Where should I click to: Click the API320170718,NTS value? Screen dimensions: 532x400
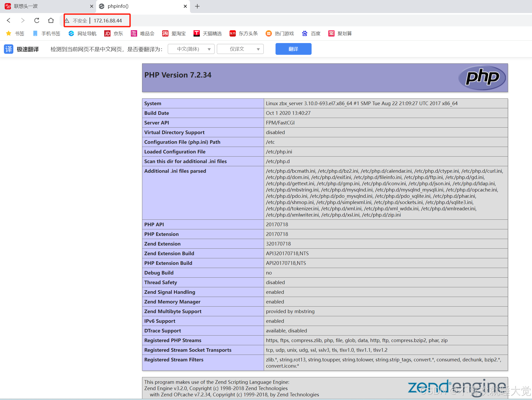[287, 253]
